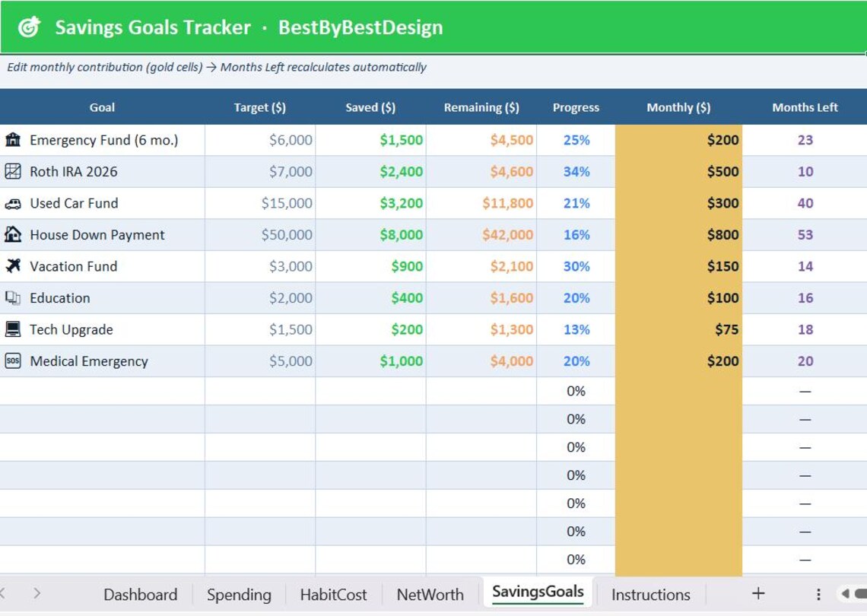Open the NetWorth sheet tab
Viewport: 867px width, 616px height.
pos(430,595)
